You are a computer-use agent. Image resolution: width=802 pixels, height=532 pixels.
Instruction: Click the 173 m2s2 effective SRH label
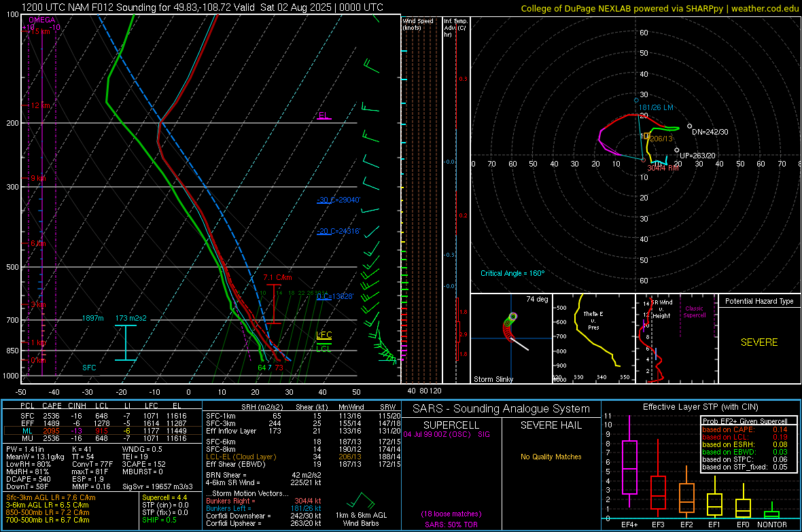point(131,318)
